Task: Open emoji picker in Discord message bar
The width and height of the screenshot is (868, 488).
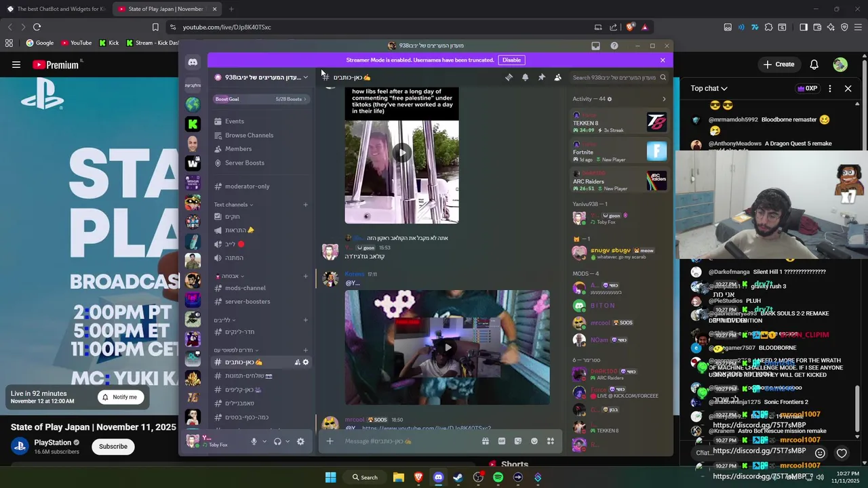Action: click(534, 441)
